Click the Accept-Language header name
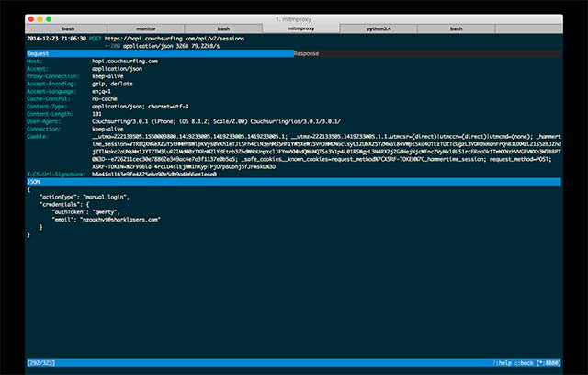Image resolution: width=588 pixels, height=375 pixels. click(x=51, y=91)
